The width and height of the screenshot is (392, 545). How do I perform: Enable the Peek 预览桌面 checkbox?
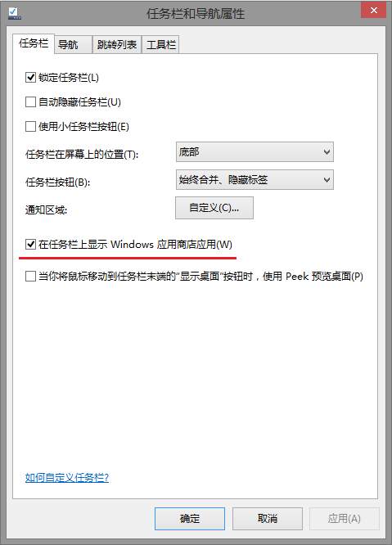point(30,277)
